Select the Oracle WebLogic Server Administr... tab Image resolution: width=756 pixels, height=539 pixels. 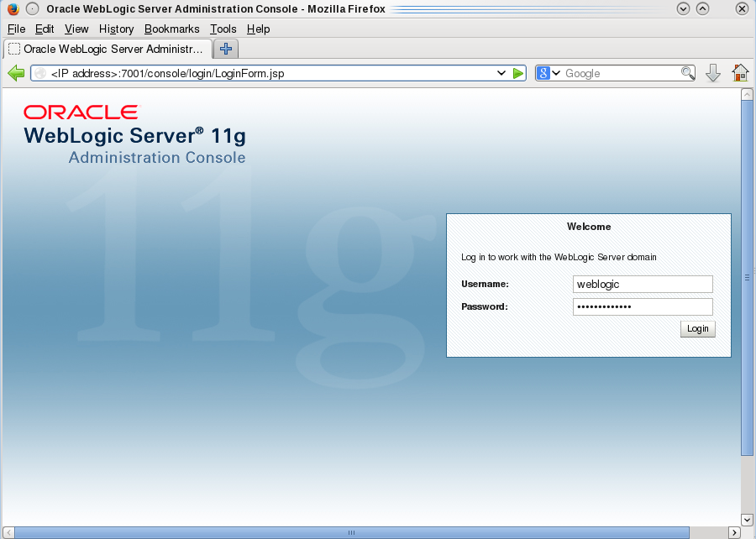point(108,50)
